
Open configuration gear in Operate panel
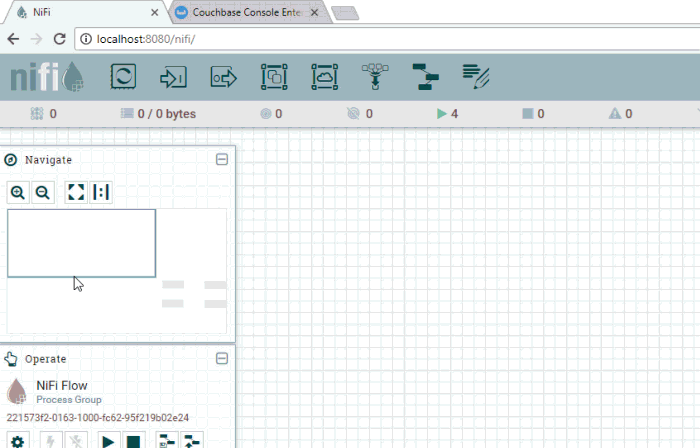click(19, 440)
